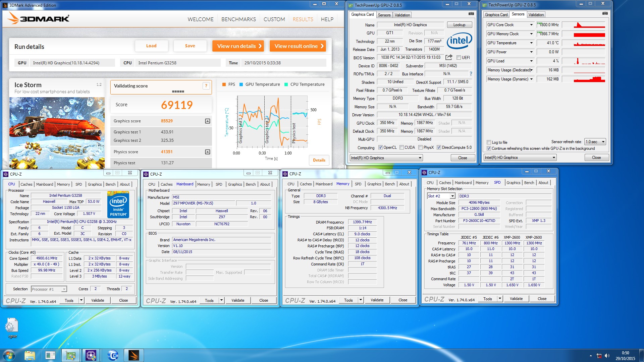This screenshot has width=644, height=362.
Task: Click Validate button in CPU-Z Mainboard window
Action: 238,300
